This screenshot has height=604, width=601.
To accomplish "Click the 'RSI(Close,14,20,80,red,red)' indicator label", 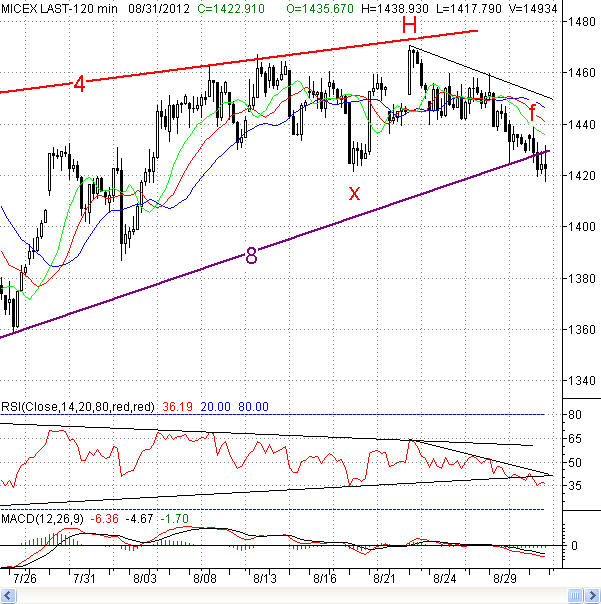I will [78, 407].
